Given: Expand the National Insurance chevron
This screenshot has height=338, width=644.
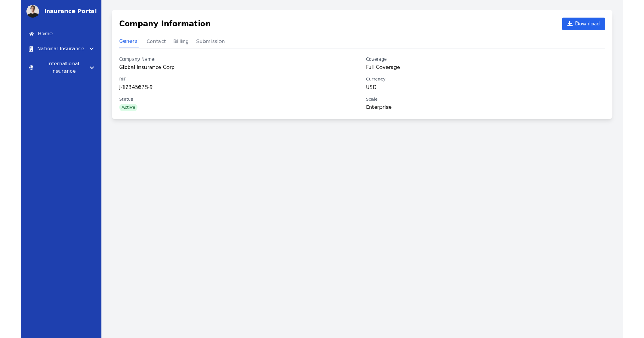Looking at the screenshot, I should coord(92,49).
